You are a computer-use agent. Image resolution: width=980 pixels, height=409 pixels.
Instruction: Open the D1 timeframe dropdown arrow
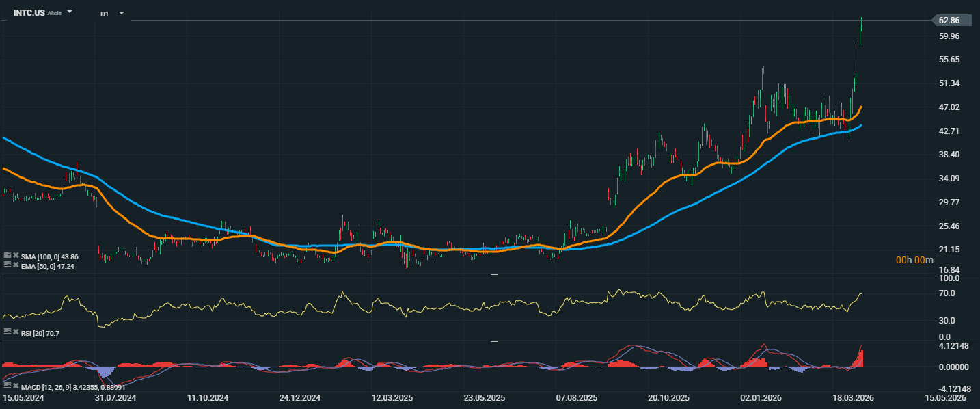[x=122, y=13]
